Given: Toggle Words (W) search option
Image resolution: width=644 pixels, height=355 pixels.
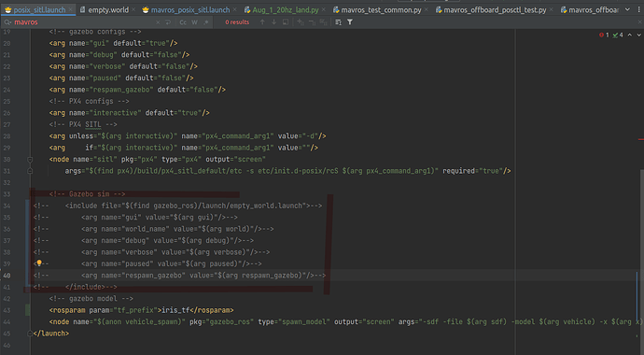Looking at the screenshot, I should click(194, 22).
